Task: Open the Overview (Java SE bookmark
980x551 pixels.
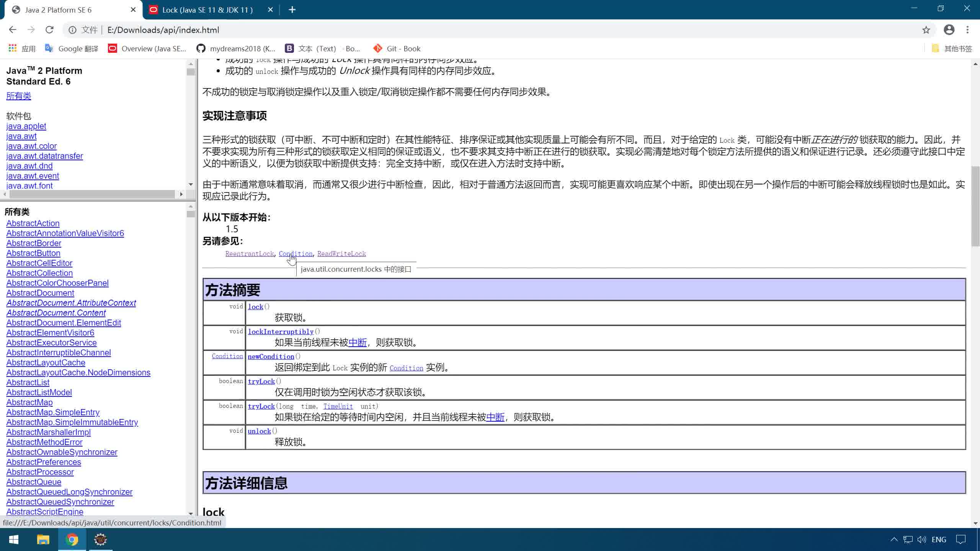Action: tap(147, 49)
